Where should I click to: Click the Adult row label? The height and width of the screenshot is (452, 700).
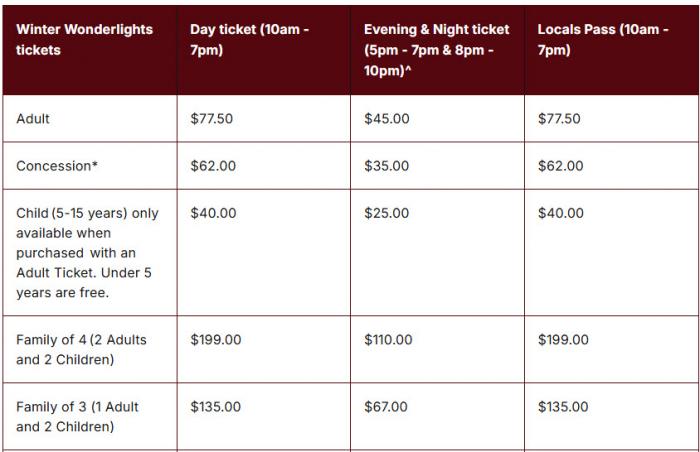pos(33,119)
